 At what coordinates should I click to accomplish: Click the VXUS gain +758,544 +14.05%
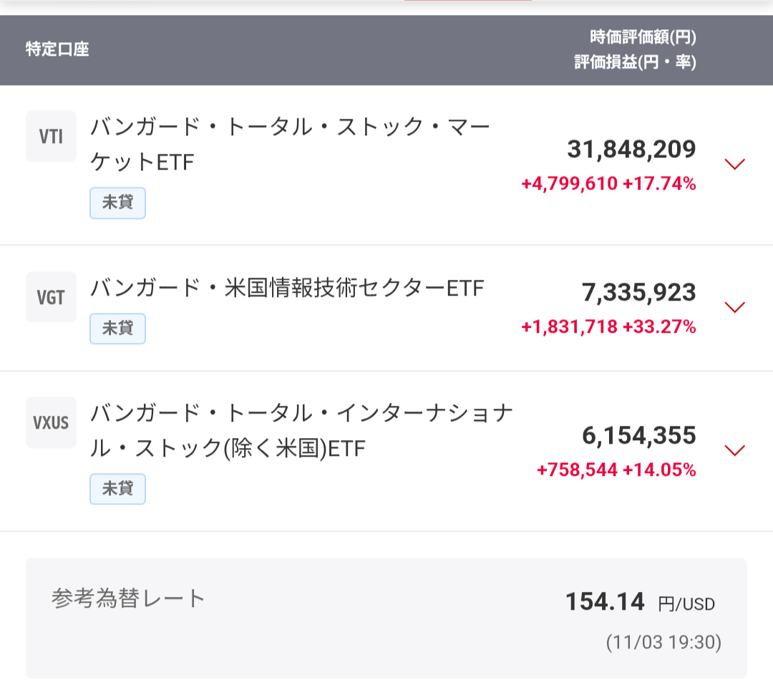click(x=616, y=470)
